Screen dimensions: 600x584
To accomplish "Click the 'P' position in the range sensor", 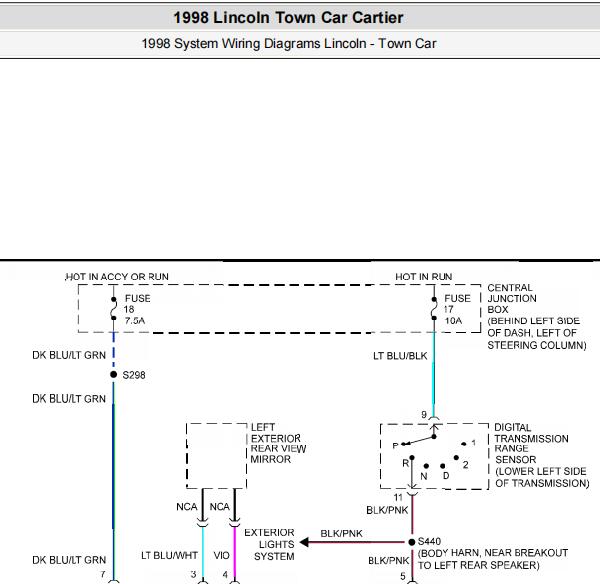I will 396,445.
